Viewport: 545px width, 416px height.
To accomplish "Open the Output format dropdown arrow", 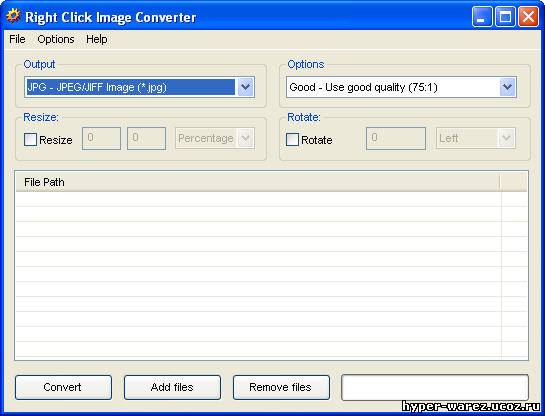I will coord(245,87).
